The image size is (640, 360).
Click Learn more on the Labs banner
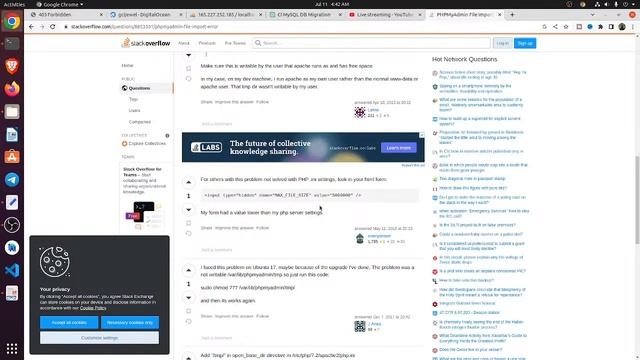coord(399,148)
